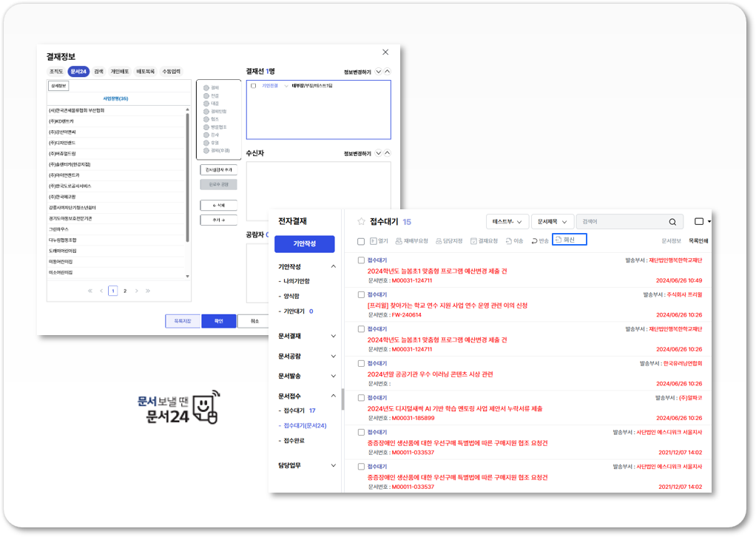Click the search magnifier icon
Viewport: 756px width, 537px height.
coord(672,222)
